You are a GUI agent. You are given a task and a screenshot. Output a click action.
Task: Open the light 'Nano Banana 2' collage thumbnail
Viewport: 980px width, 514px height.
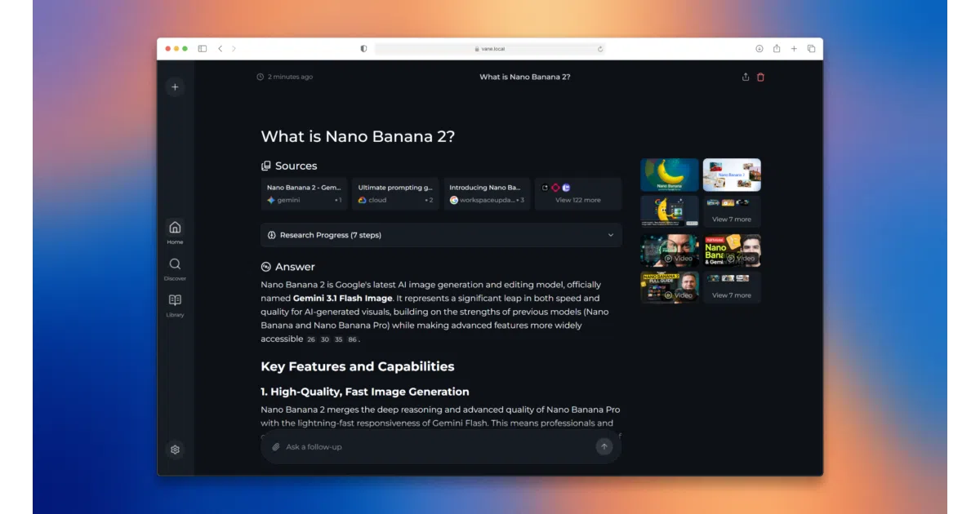pyautogui.click(x=732, y=175)
